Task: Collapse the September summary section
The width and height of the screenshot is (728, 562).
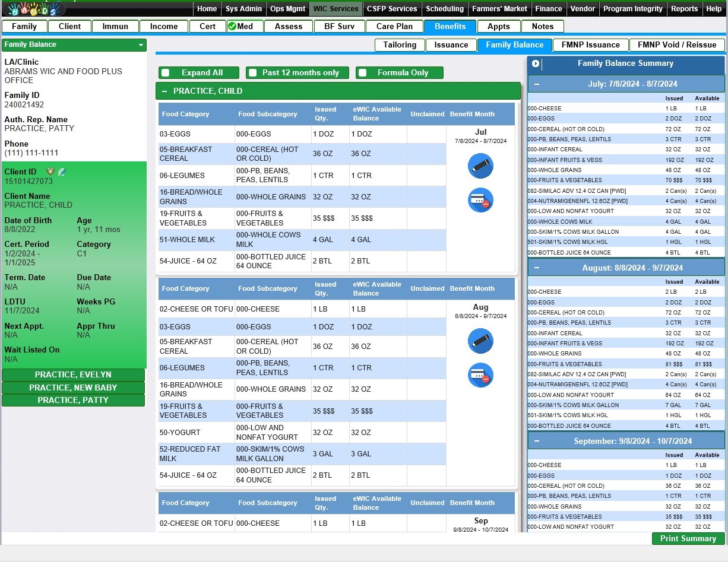Action: click(x=537, y=442)
